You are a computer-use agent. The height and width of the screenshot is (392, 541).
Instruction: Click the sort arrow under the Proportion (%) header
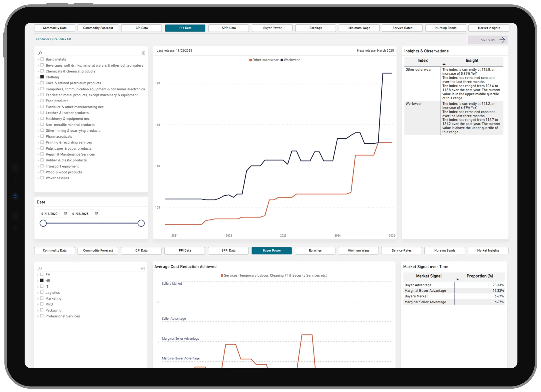tap(457, 279)
